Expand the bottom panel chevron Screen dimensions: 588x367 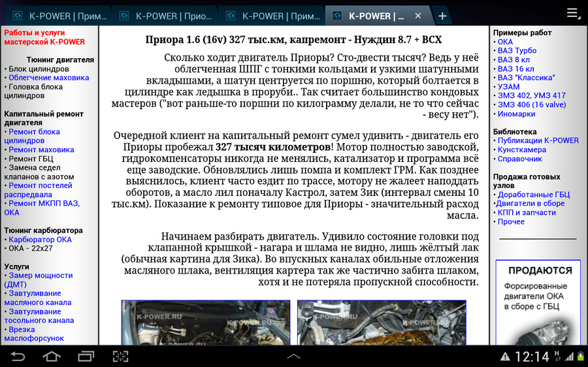293,357
